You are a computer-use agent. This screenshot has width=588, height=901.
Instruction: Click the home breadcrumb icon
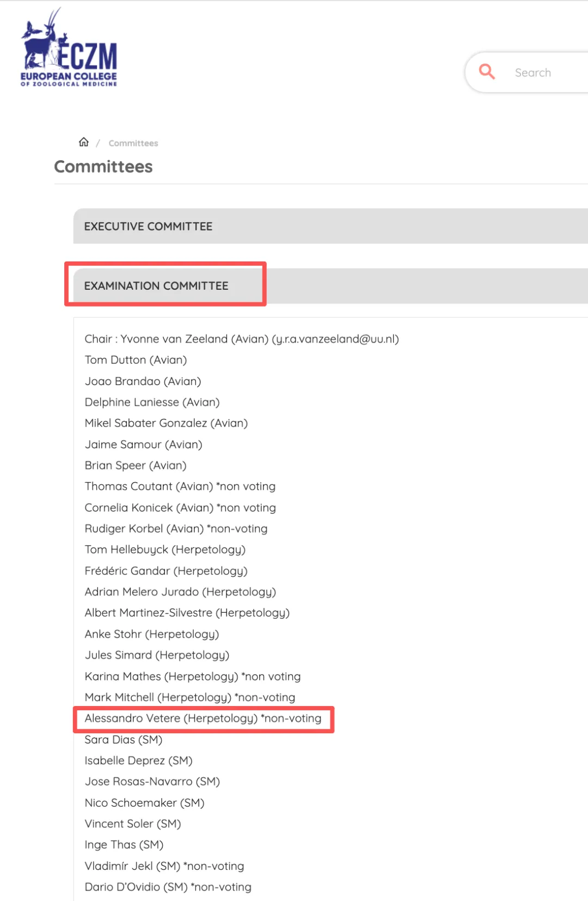pos(83,142)
